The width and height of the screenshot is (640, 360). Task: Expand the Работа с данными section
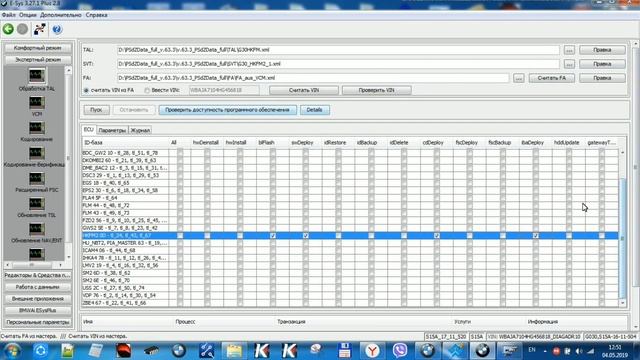tap(38, 287)
